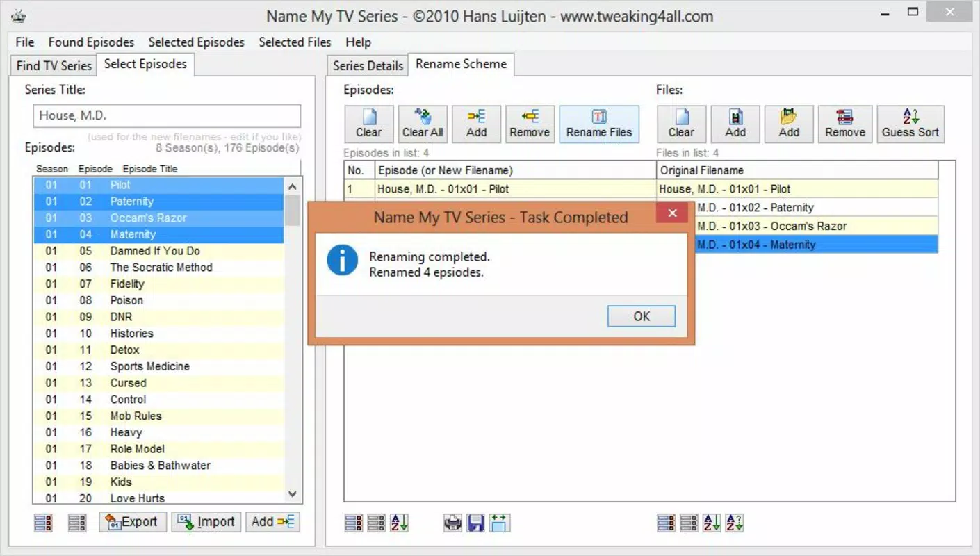980x556 pixels.
Task: Add selected episodes with the bottom Add button
Action: pos(273,522)
